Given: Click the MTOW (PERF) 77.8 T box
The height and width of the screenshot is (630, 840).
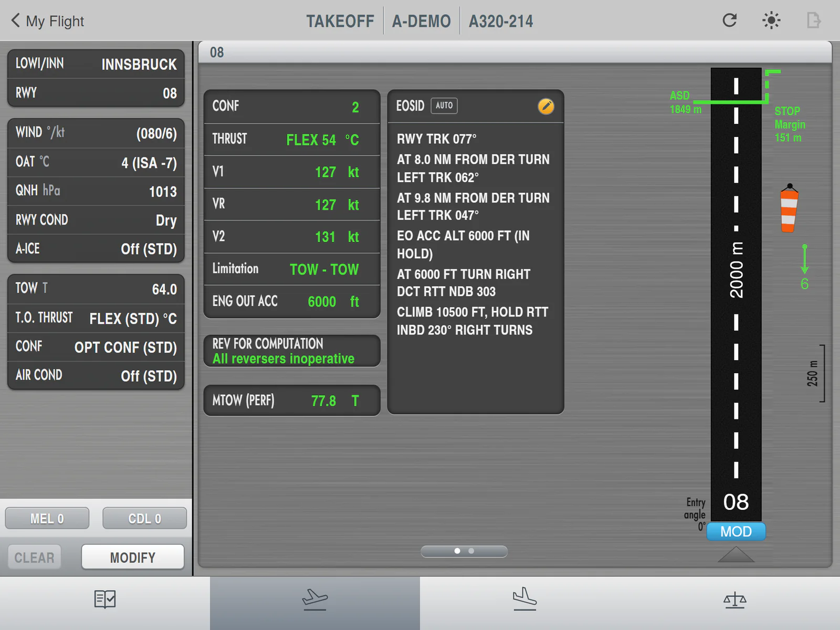Looking at the screenshot, I should [292, 401].
